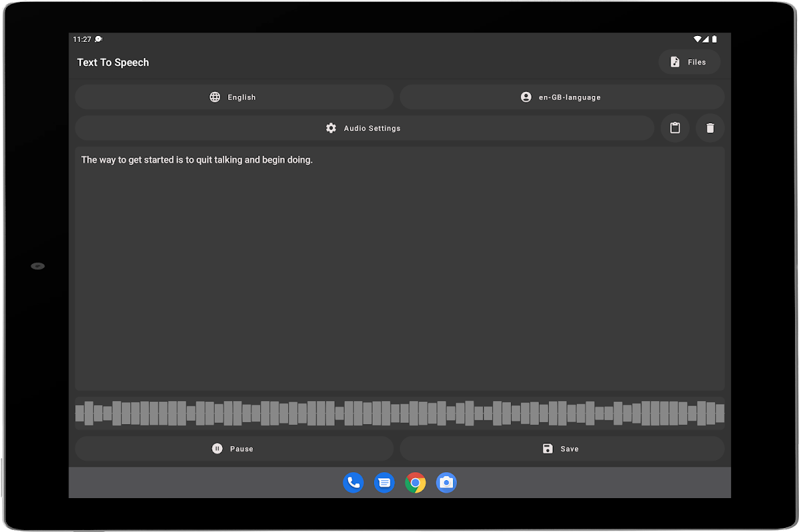Open Chrome from the dock
The width and height of the screenshot is (799, 532).
coord(415,483)
